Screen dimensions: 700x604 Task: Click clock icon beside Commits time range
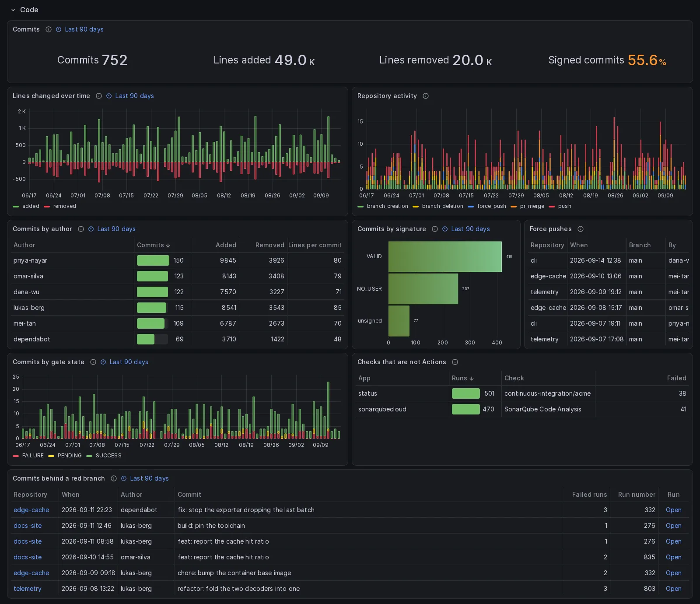pos(59,29)
